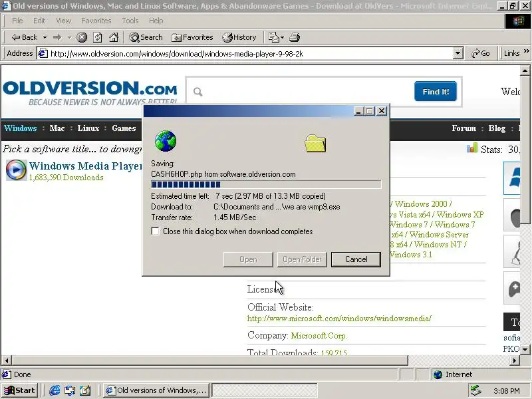Click the page icon in the Address bar
The width and height of the screenshot is (532, 399).
point(43,53)
